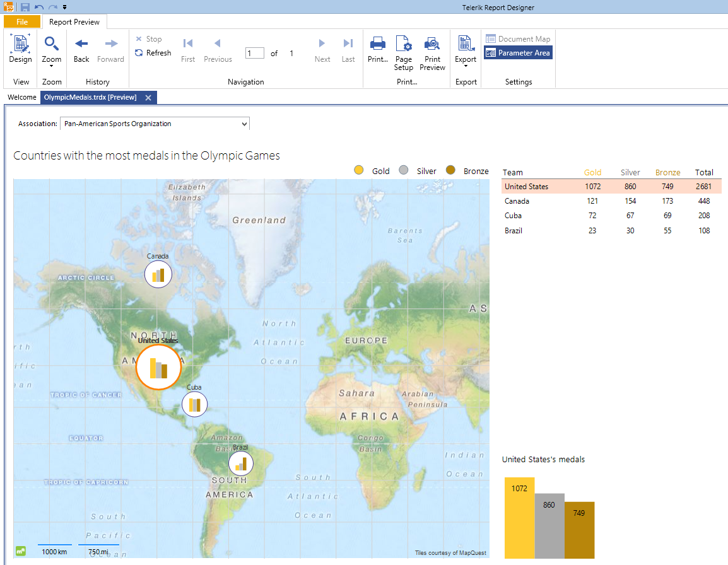Open Print Preview
The width and height of the screenshot is (728, 565).
pos(432,50)
